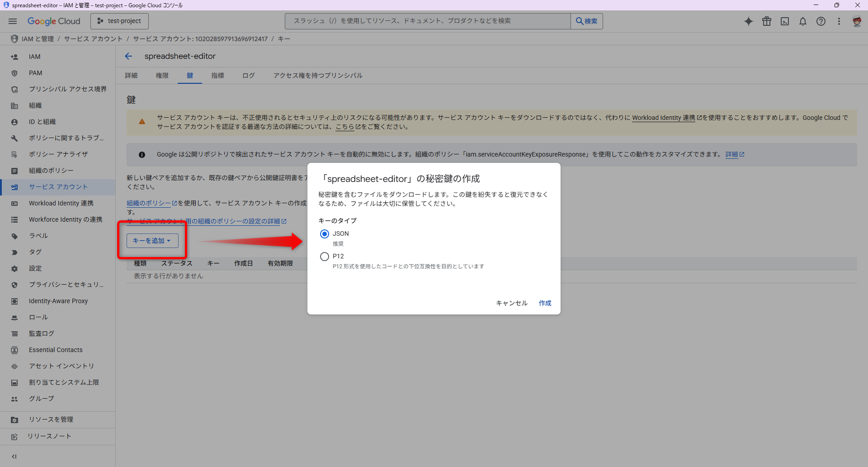Collapse the left sidebar panel
Screen dimensions: 868x467
click(14, 456)
